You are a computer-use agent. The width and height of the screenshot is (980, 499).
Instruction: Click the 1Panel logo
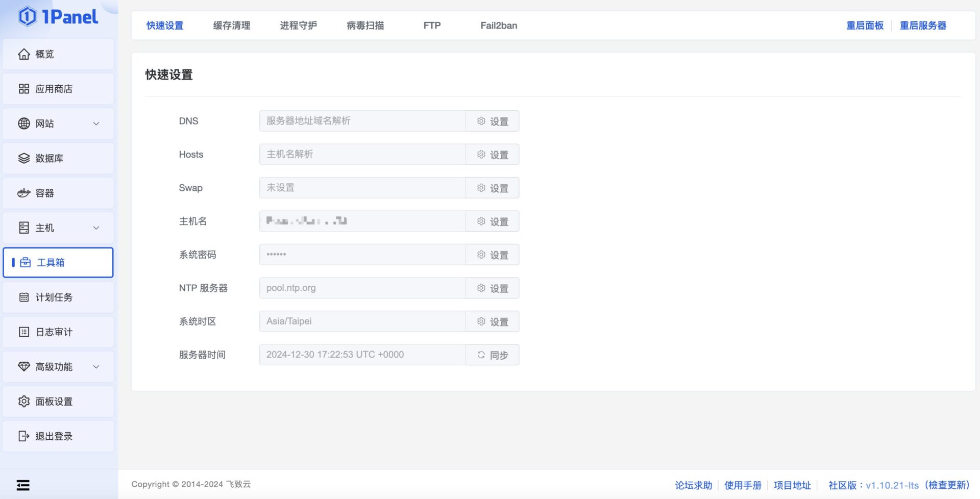pyautogui.click(x=58, y=17)
